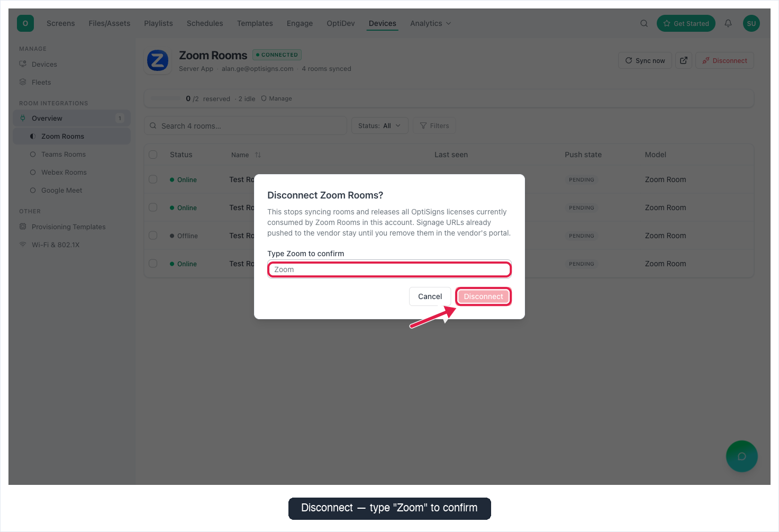Image resolution: width=779 pixels, height=532 pixels.
Task: Select Google Meet sidebar item
Action: [71, 191]
